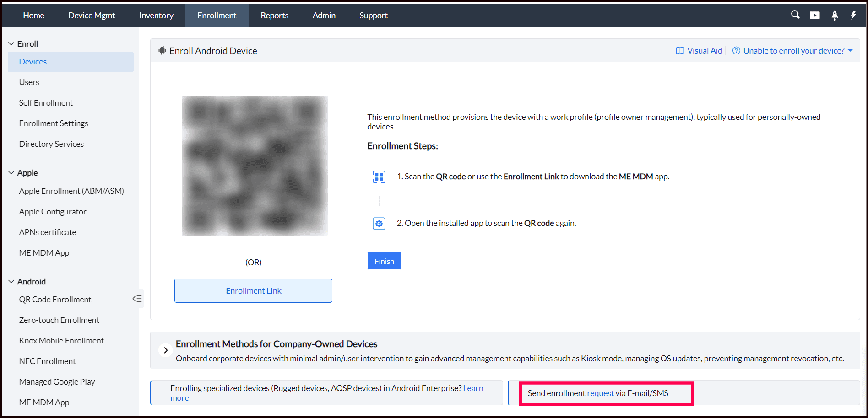868x418 pixels.
Task: Click the Learn more link
Action: click(473, 388)
